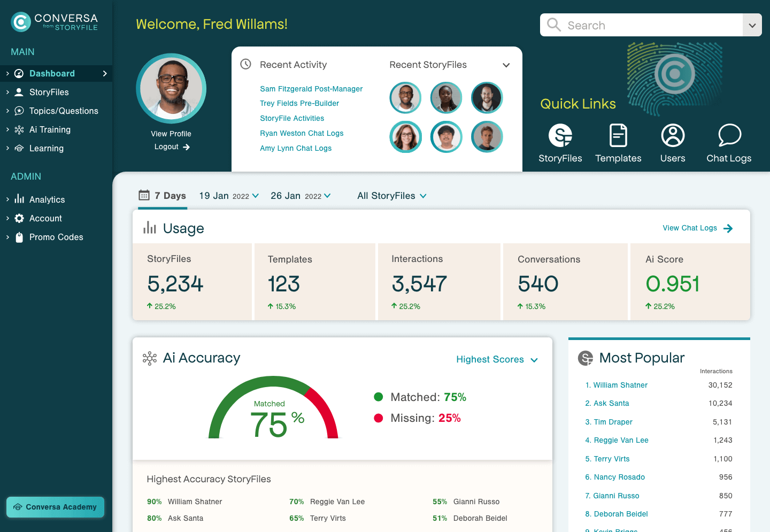The height and width of the screenshot is (532, 770).
Task: Click the Learning graduation cap icon
Action: [19, 148]
